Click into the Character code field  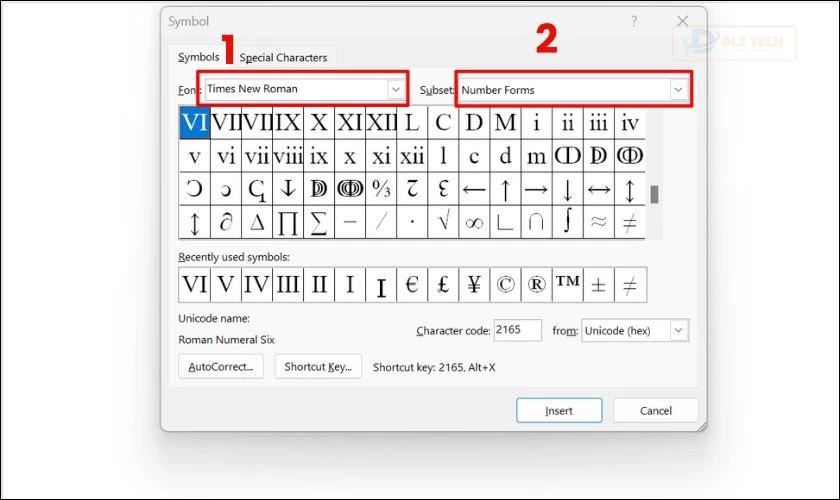[517, 330]
